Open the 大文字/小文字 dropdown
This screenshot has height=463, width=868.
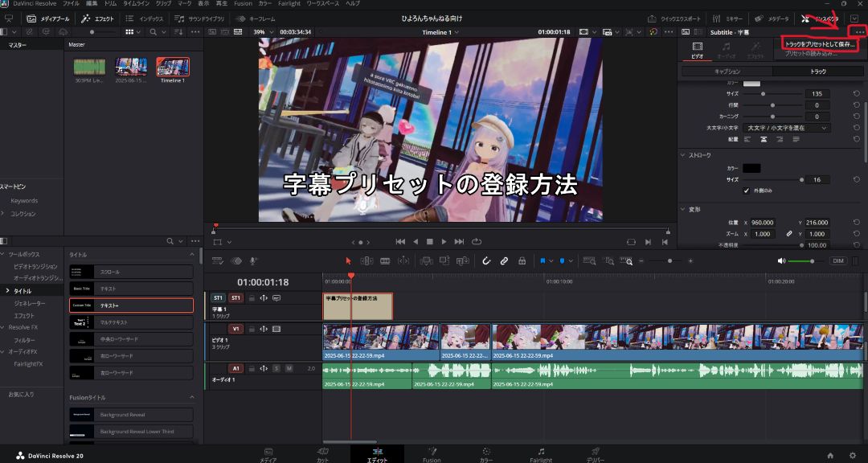point(787,128)
